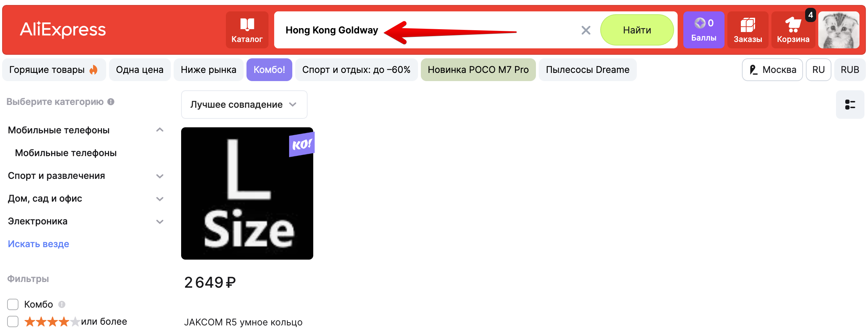Click the KO! combo badge on product
Viewport: 868px width, 335px height.
tap(302, 144)
